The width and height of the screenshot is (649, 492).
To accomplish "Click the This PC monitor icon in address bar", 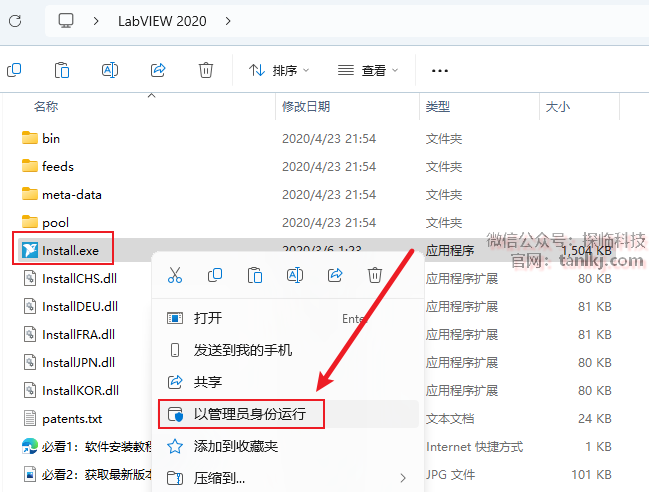I will click(66, 21).
